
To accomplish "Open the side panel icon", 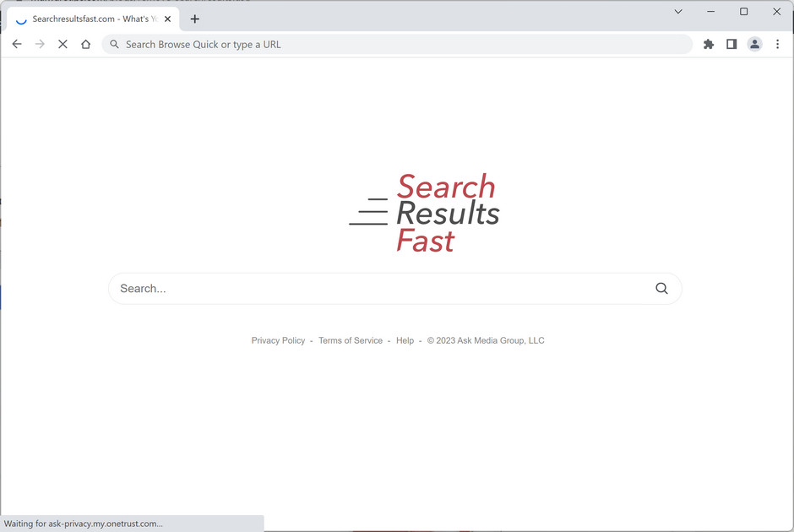I will [731, 44].
